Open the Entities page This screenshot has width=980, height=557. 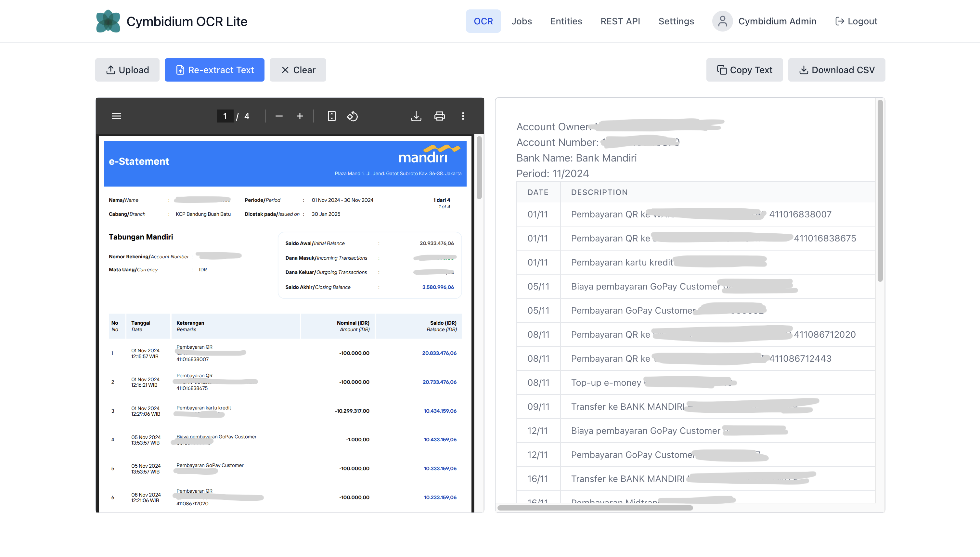pyautogui.click(x=566, y=21)
